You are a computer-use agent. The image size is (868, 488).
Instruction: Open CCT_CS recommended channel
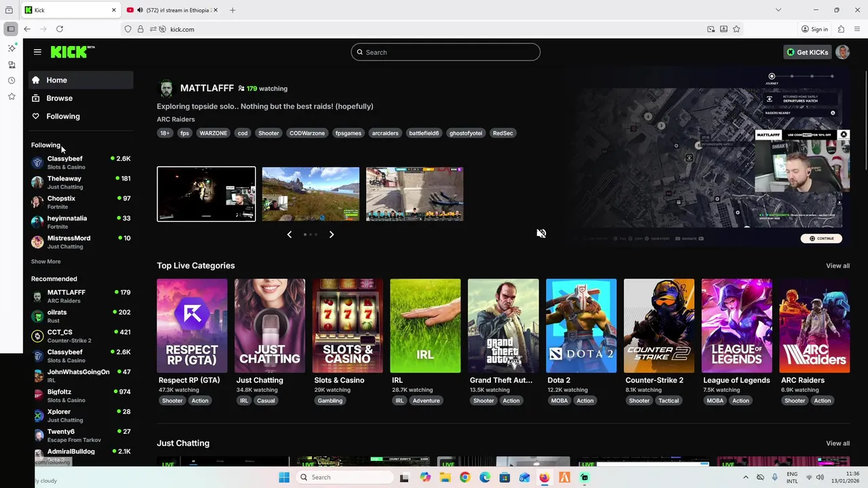81,335
